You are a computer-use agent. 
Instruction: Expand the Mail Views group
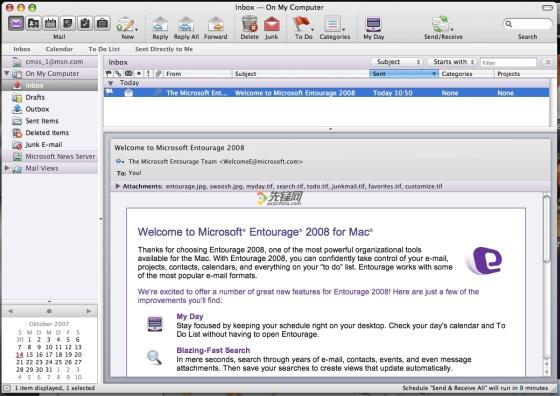6,168
